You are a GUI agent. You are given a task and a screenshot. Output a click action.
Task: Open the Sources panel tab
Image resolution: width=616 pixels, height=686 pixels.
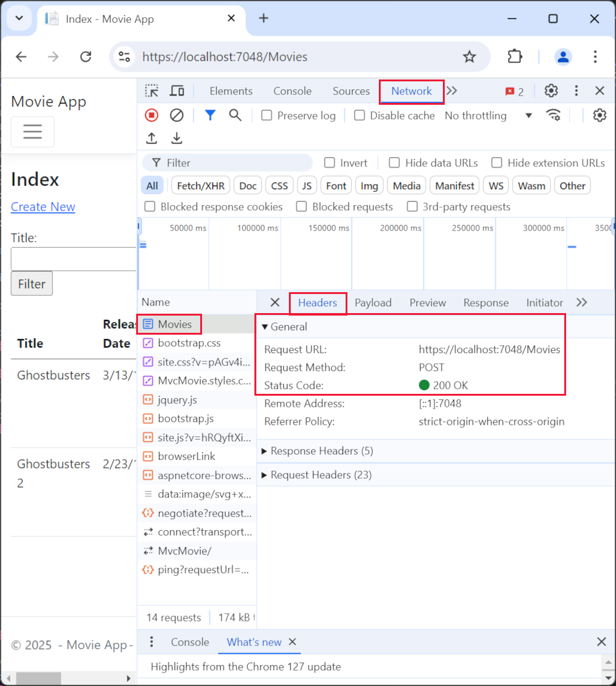pyautogui.click(x=351, y=91)
